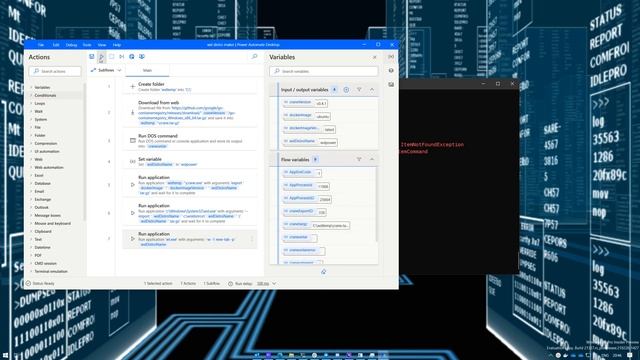Select the cranetargz flow variable
The width and height of the screenshot is (640, 360).
tap(316, 225)
